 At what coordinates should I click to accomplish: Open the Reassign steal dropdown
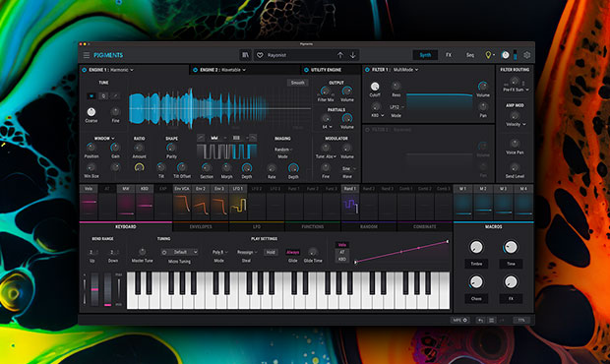point(247,252)
